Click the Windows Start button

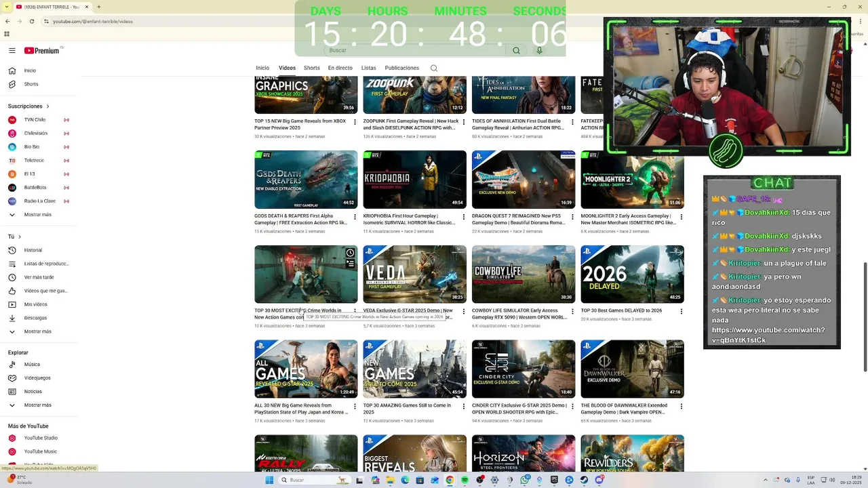(x=269, y=480)
